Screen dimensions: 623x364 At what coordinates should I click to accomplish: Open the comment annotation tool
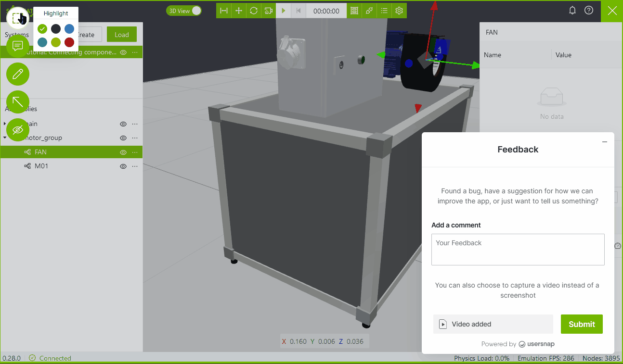click(18, 46)
